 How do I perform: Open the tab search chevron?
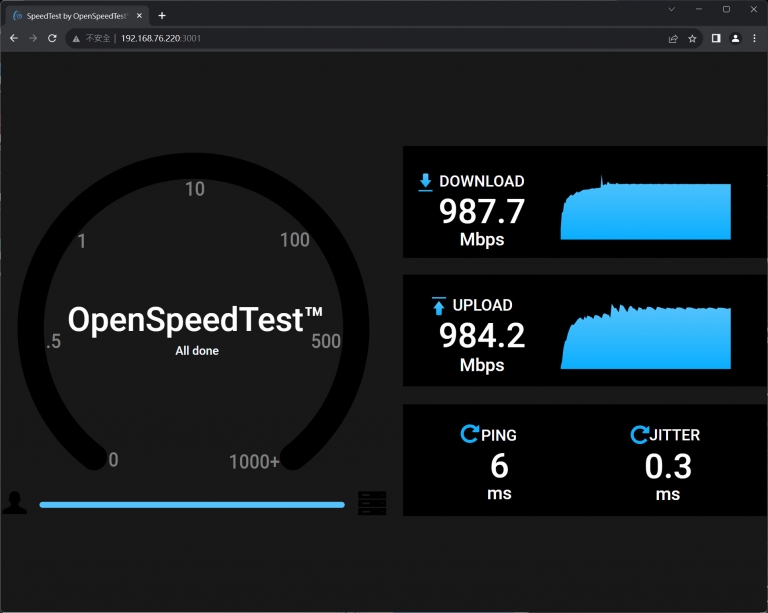tap(672, 9)
